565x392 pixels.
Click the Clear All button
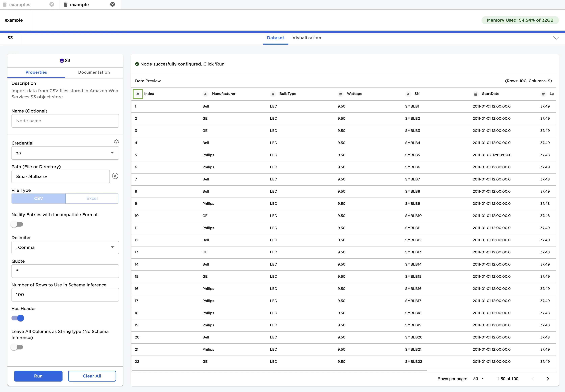pos(92,376)
